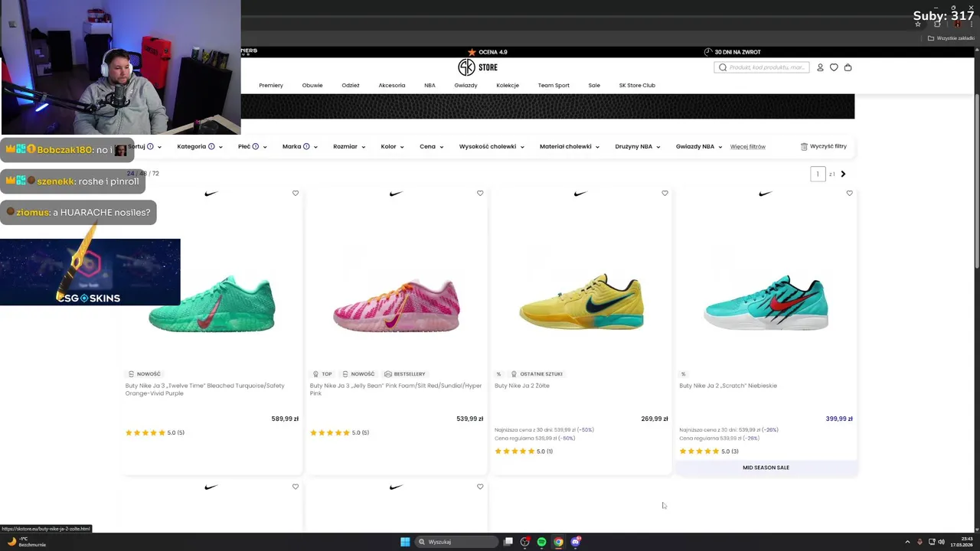Open Buty Nike Ja 2 Żółte title link
Viewport: 980px width, 551px height.
522,386
